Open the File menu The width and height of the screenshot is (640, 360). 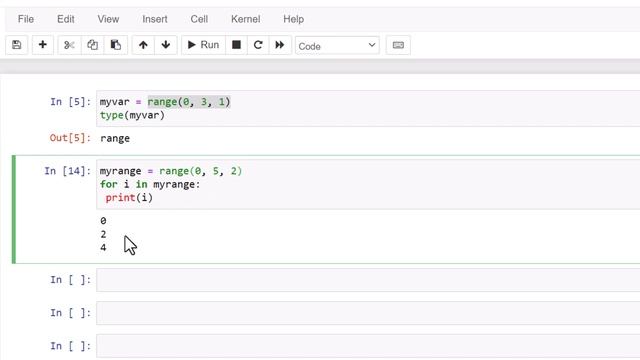click(26, 19)
